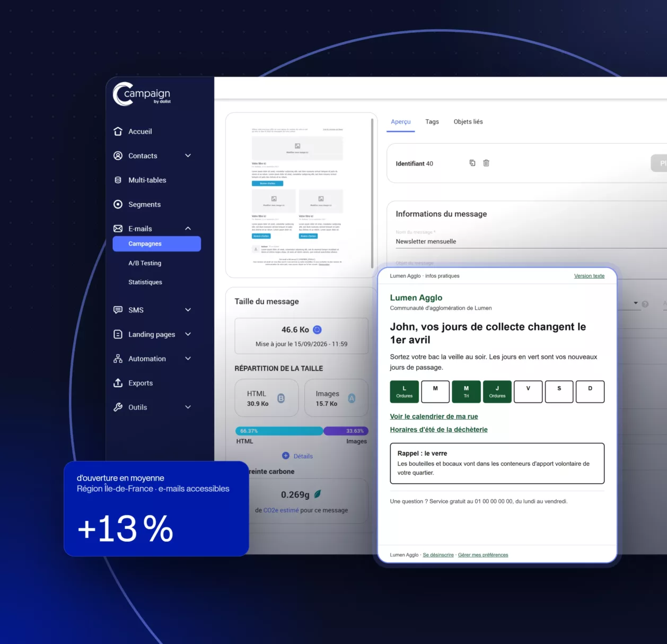667x644 pixels.
Task: Toggle the Vendredi V day box
Action: click(x=528, y=391)
